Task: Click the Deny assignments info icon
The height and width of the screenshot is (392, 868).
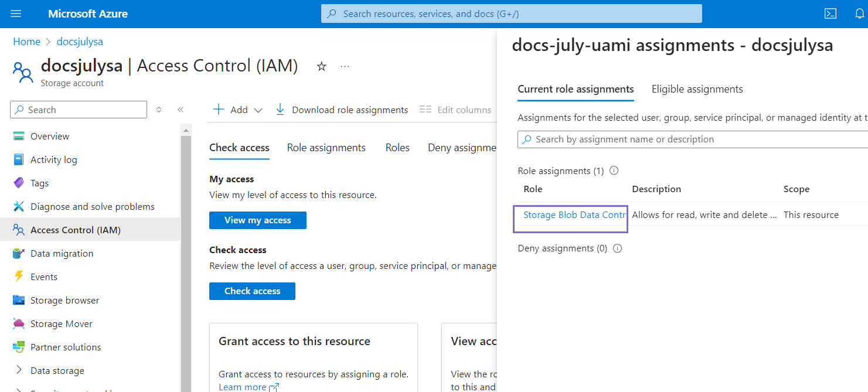Action: tap(617, 248)
